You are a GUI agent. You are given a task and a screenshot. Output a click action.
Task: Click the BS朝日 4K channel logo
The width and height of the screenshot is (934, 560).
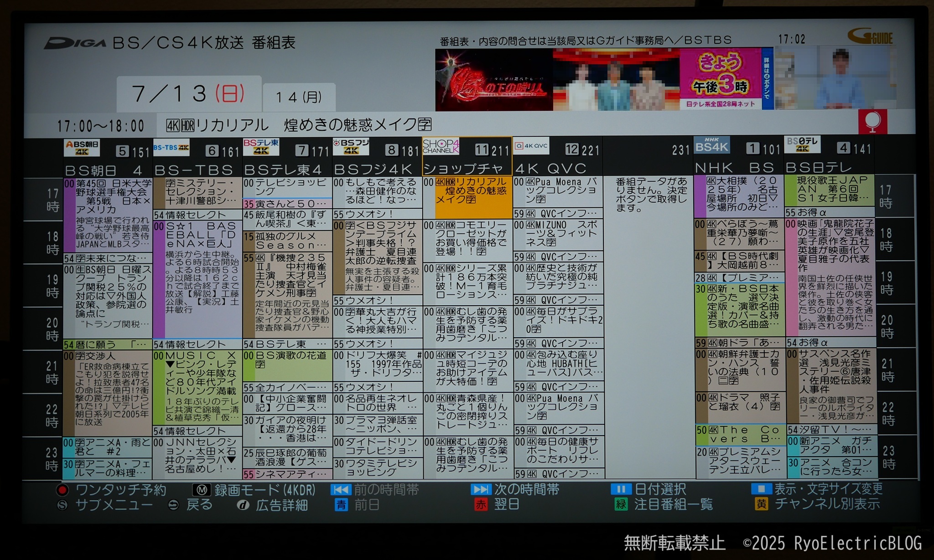(x=82, y=148)
